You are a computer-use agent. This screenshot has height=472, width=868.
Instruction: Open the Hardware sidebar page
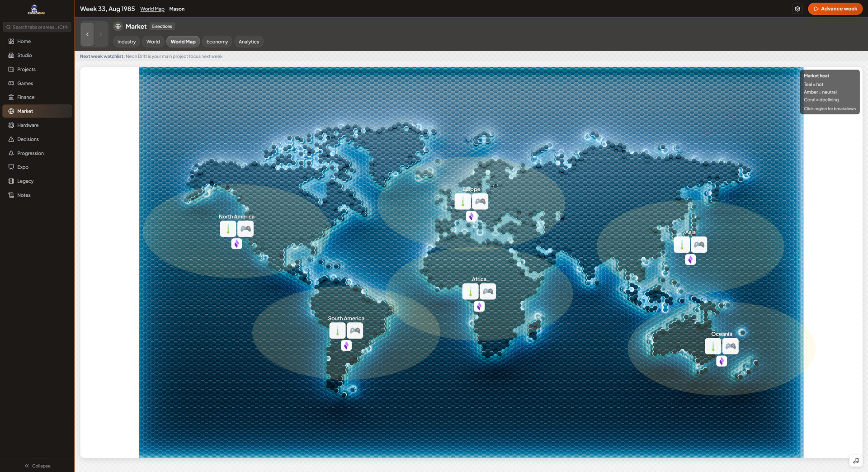[28, 125]
